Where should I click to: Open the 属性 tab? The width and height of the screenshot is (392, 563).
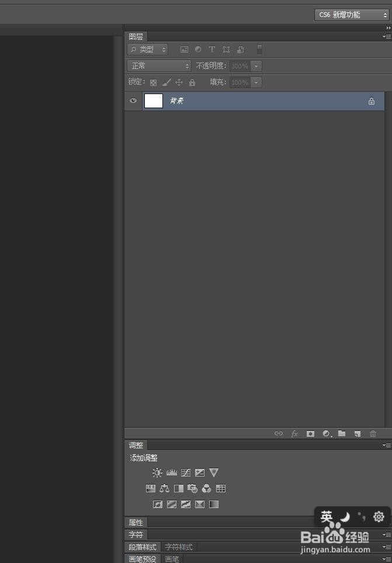[x=136, y=523]
